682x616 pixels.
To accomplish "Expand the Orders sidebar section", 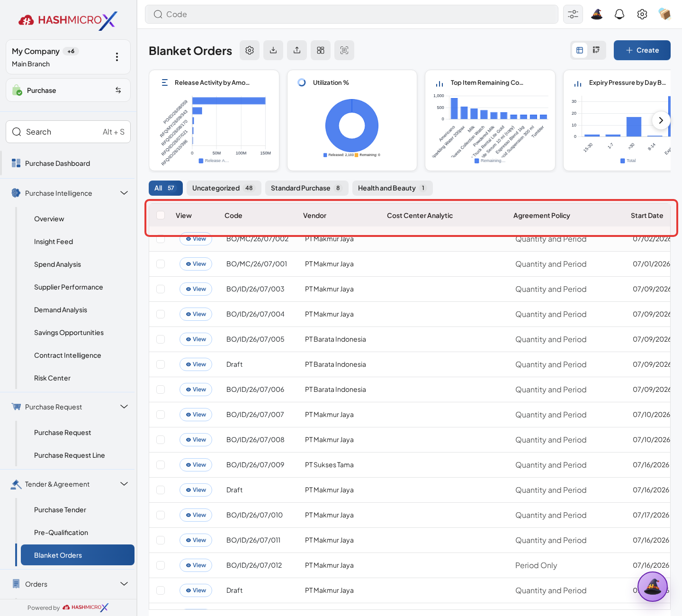I will click(x=124, y=584).
